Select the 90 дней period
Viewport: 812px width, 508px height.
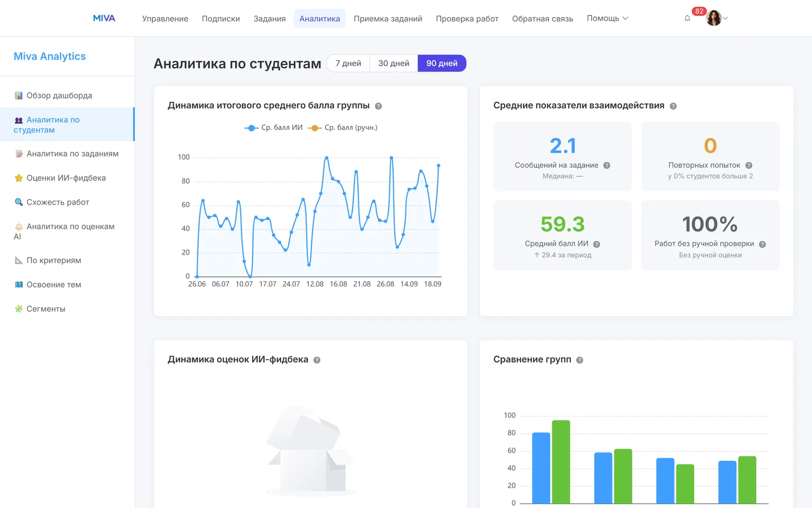[x=442, y=63]
